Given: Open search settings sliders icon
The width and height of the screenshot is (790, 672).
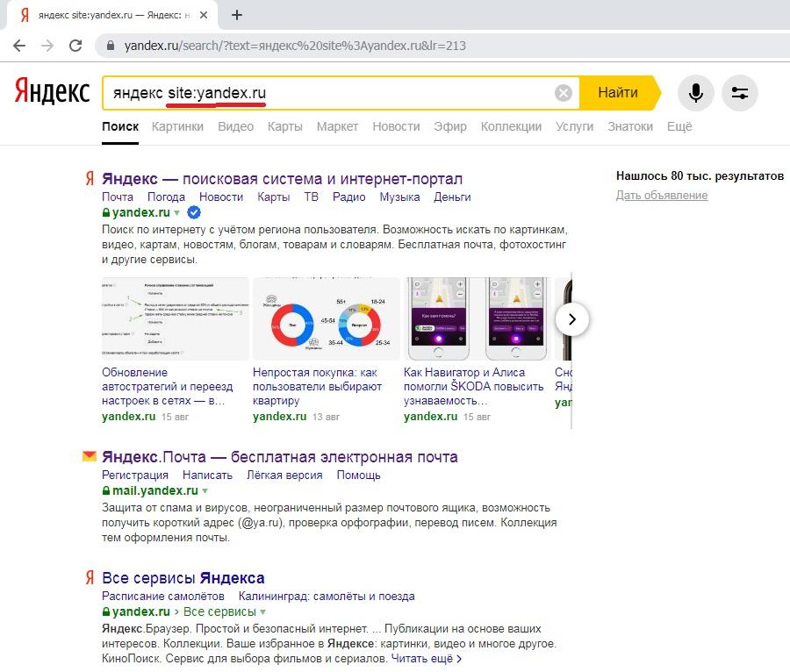Looking at the screenshot, I should [740, 93].
